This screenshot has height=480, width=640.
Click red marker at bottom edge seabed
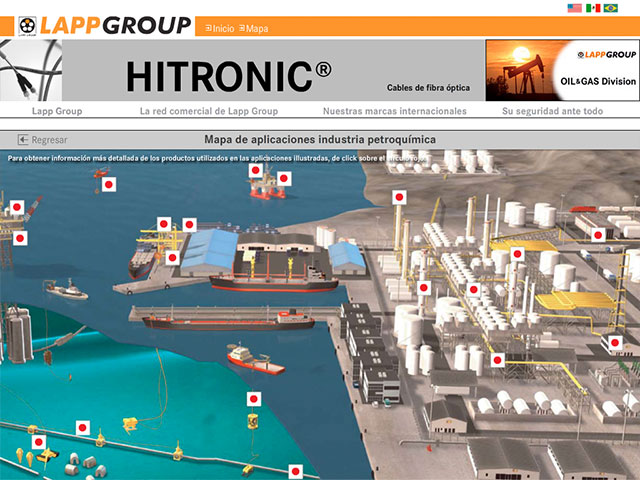[x=296, y=472]
